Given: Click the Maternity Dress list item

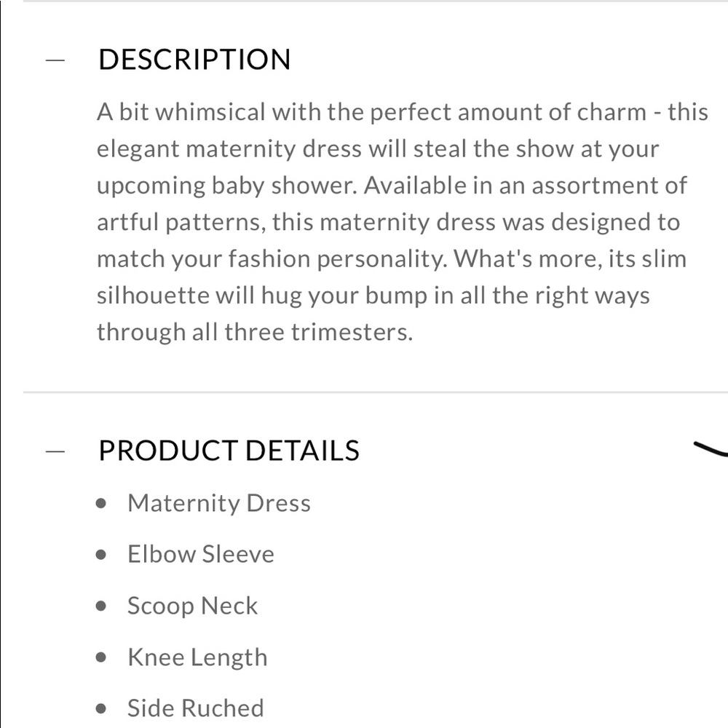Looking at the screenshot, I should (219, 503).
